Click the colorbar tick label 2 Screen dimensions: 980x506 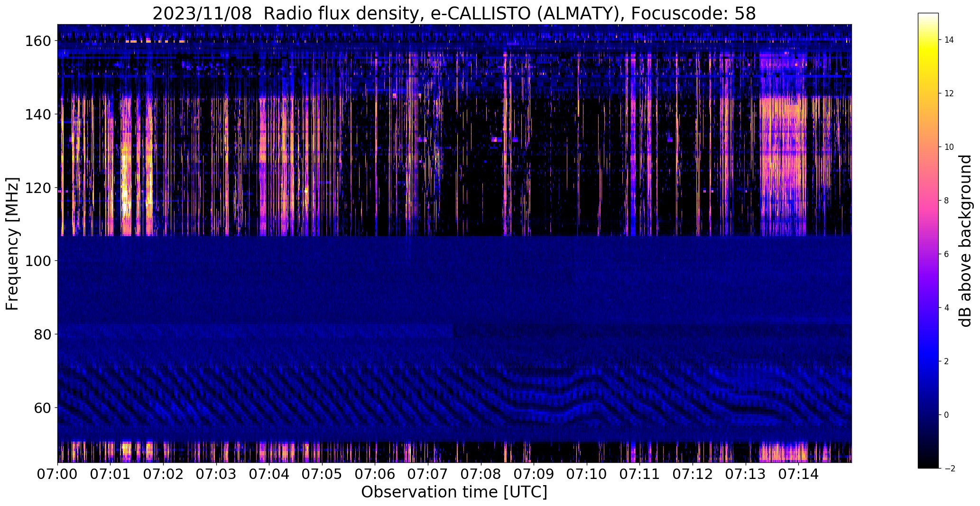coord(946,361)
